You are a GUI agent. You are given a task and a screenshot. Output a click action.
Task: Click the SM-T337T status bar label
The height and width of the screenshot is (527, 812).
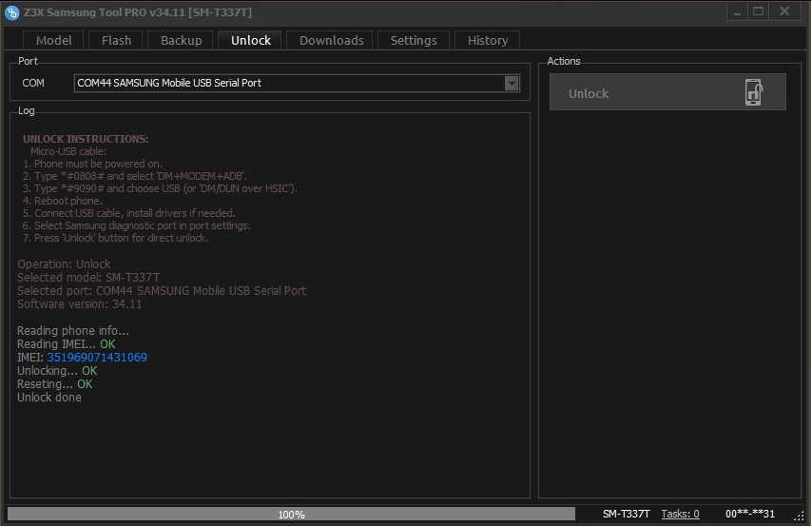626,514
